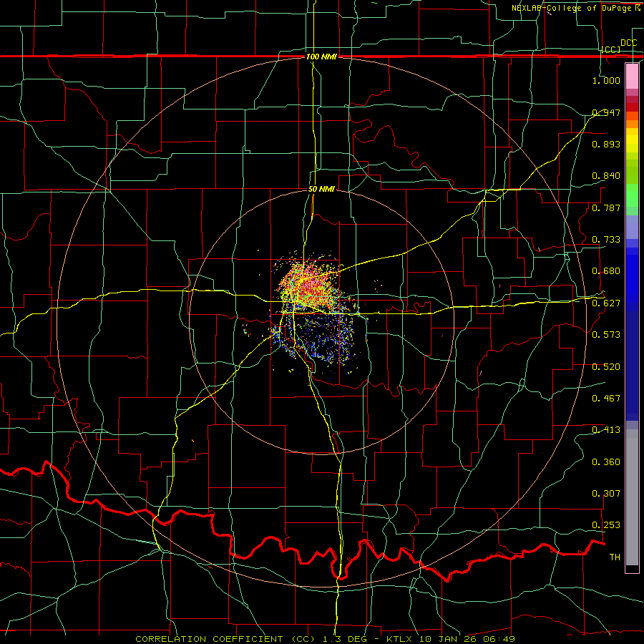This screenshot has width=644, height=644.
Task: Click the 0.253 legend value
Action: click(x=606, y=525)
